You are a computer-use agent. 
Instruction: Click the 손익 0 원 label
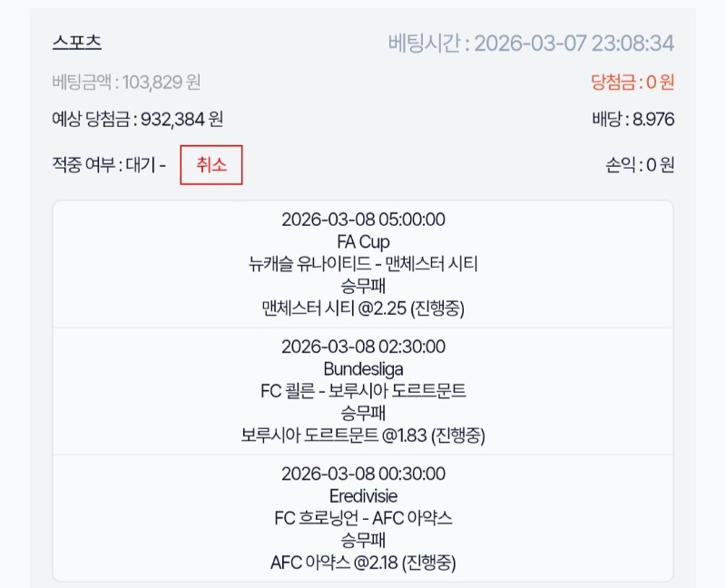pyautogui.click(x=640, y=165)
